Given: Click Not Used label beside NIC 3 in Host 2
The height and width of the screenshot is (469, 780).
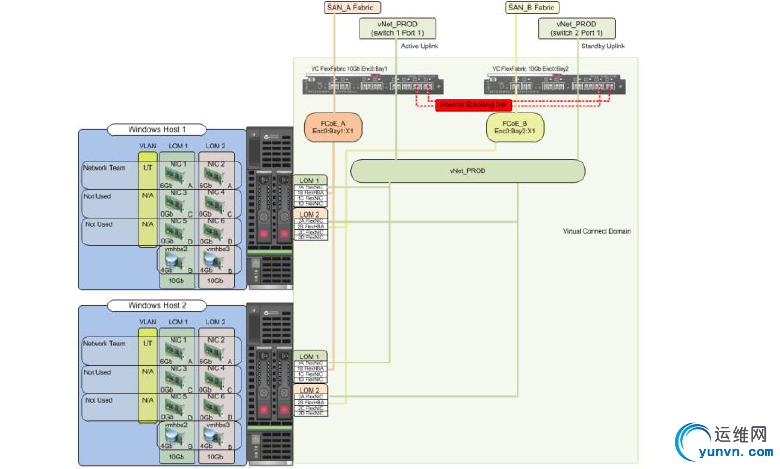Looking at the screenshot, I should click(x=97, y=372).
